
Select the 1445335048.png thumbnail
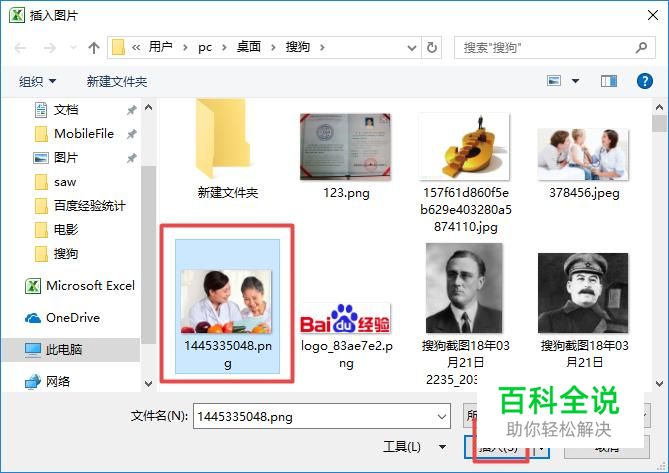coord(227,306)
